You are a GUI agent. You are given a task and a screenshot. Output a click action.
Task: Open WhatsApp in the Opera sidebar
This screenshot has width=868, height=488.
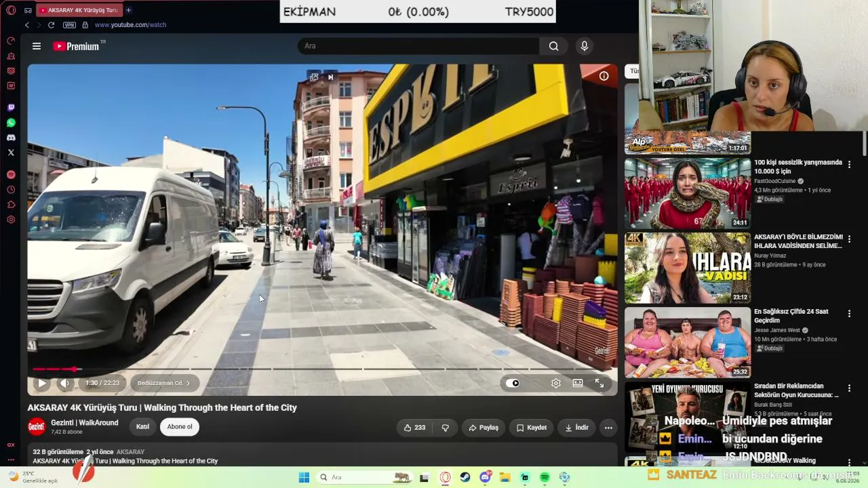coord(11,123)
